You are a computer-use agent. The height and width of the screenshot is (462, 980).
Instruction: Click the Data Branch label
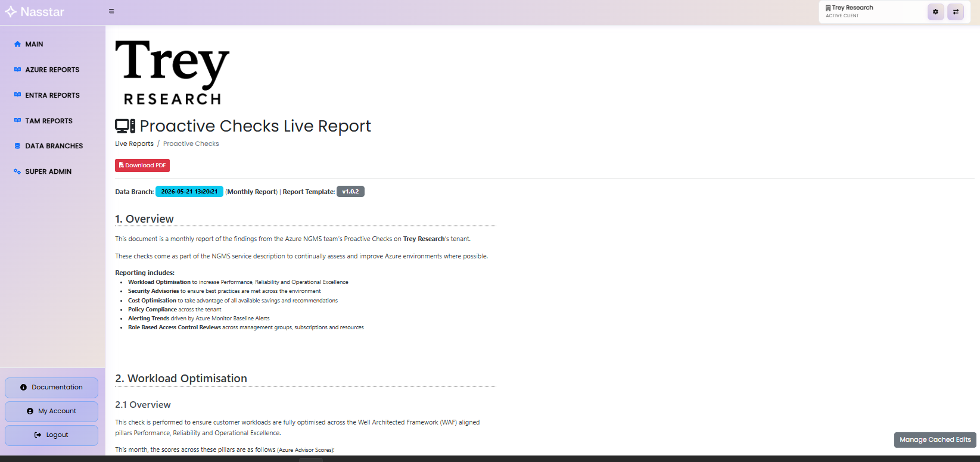pyautogui.click(x=135, y=192)
